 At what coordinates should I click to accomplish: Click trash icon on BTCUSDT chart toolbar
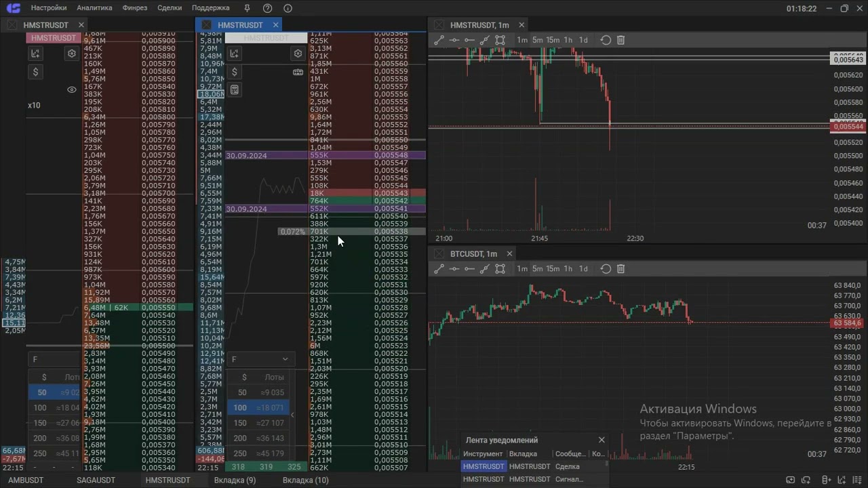pos(620,268)
